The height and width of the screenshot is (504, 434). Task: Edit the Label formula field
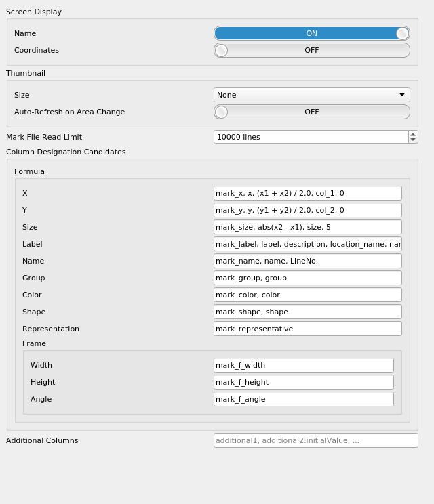tap(308, 244)
